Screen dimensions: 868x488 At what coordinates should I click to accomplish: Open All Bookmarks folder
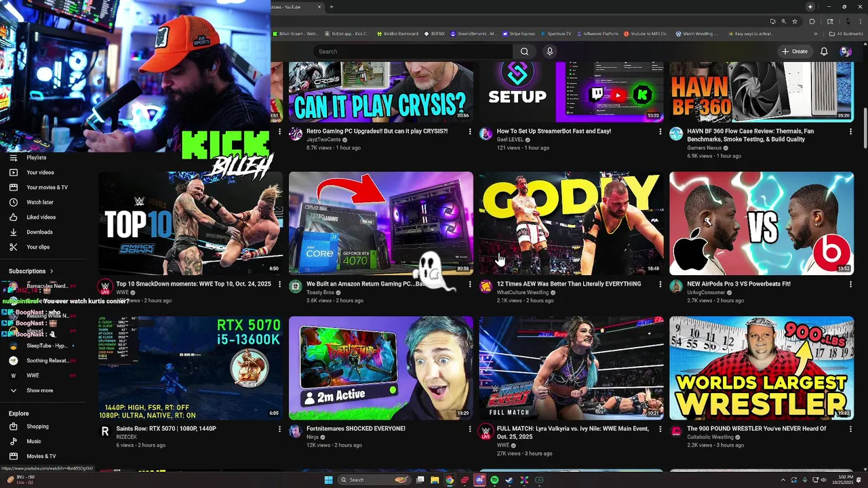(x=846, y=34)
